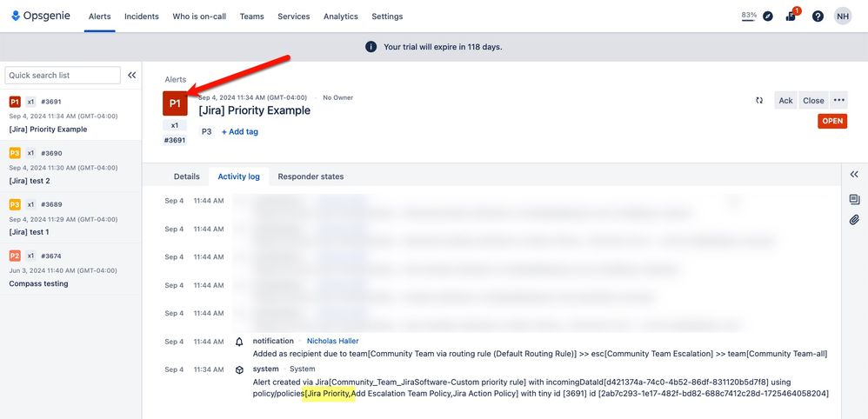The width and height of the screenshot is (868, 419).
Task: Select alert #3690 [Jira] test 2
Action: (70, 167)
